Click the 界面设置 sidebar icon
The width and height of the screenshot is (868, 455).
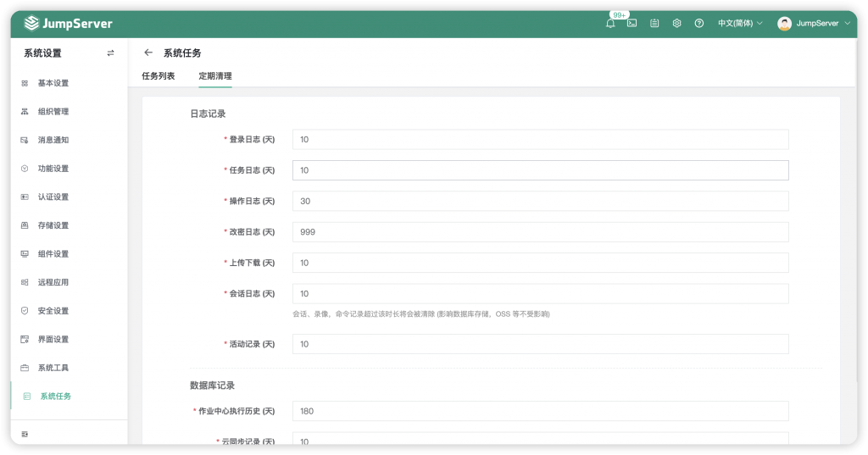(25, 339)
